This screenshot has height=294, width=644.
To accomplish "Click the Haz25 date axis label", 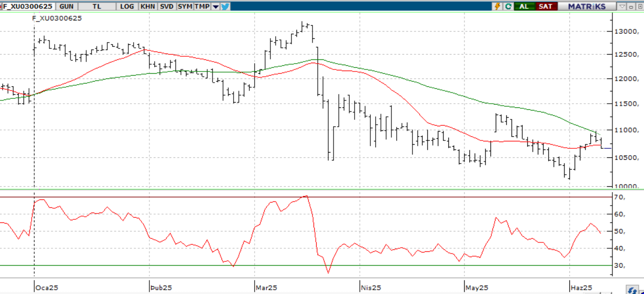I will 582,288.
